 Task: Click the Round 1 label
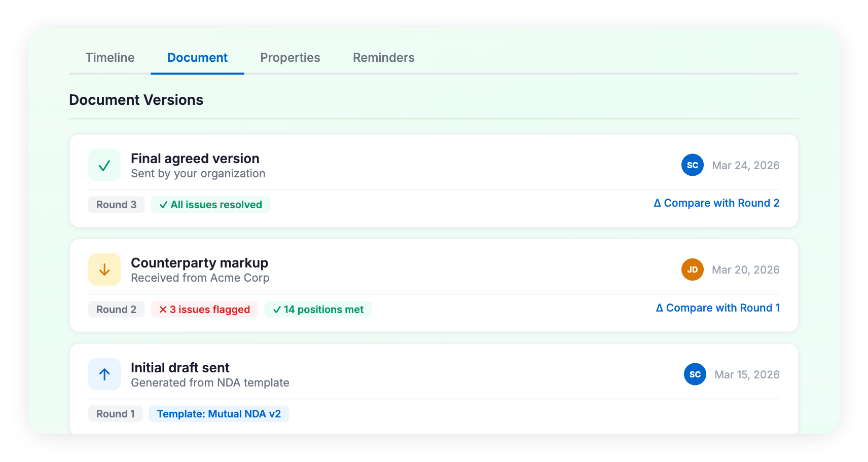115,414
